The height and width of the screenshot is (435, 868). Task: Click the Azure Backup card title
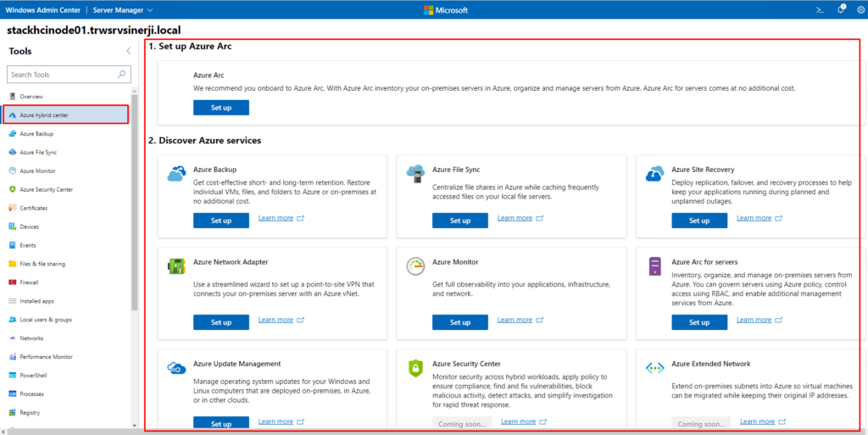pyautogui.click(x=214, y=170)
